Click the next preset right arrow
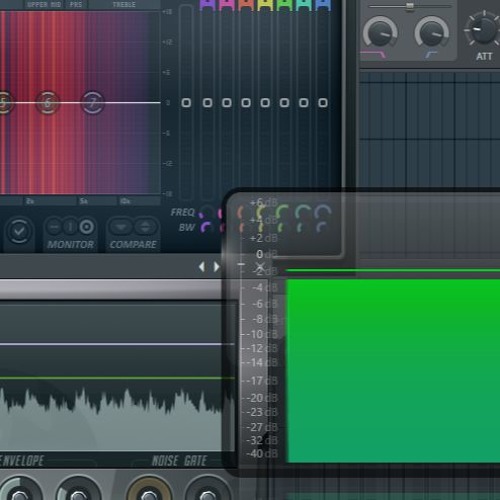 pos(217,267)
